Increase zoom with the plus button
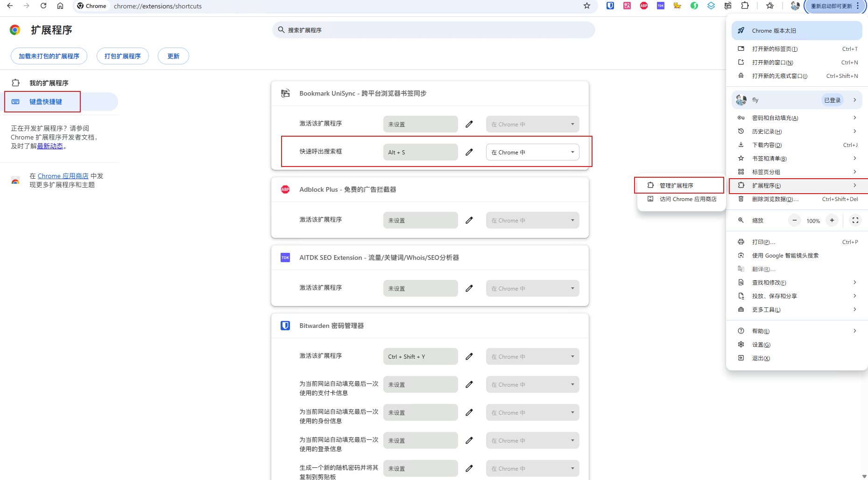Image resolution: width=868 pixels, height=480 pixels. (832, 221)
